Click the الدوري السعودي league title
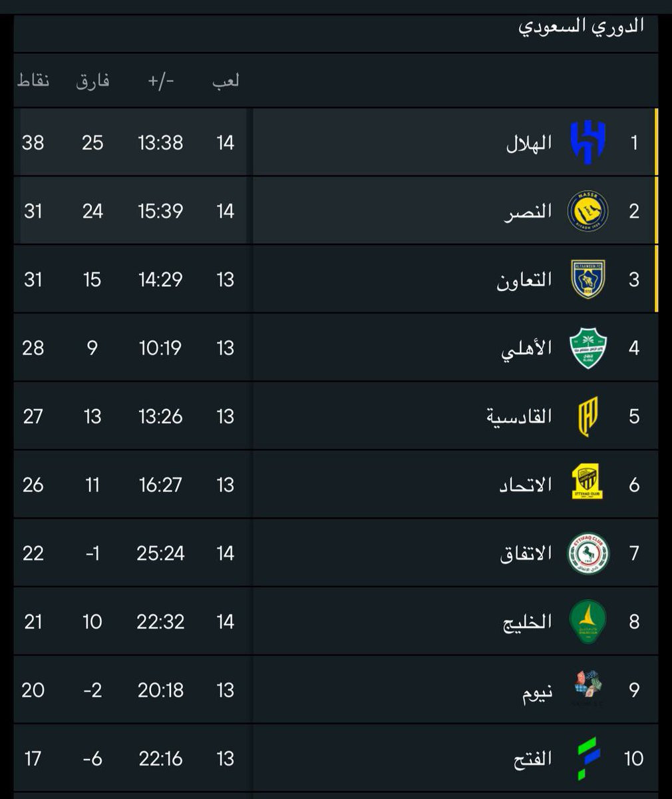The image size is (672, 799). [581, 27]
